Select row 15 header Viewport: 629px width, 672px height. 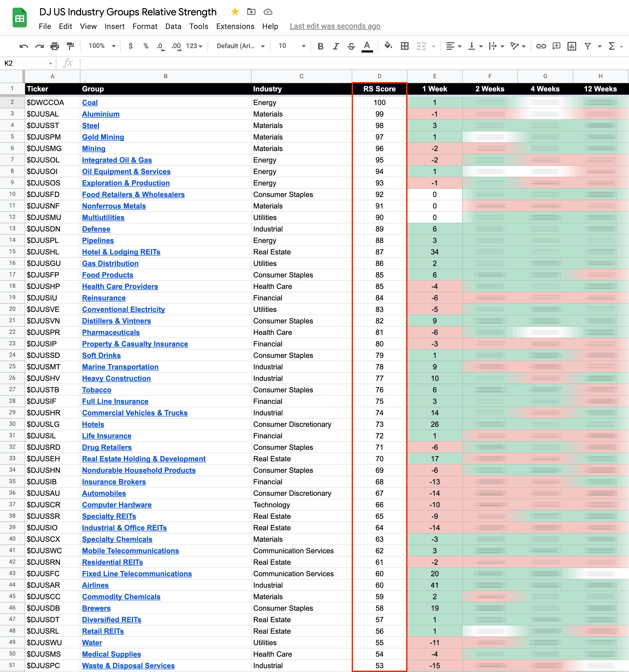click(x=12, y=251)
